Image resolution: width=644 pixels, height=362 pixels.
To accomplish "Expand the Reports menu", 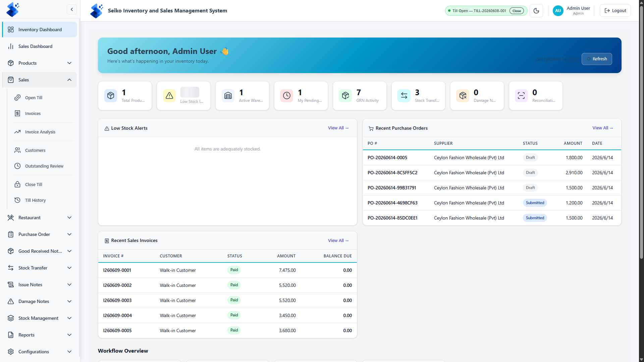I will (39, 335).
